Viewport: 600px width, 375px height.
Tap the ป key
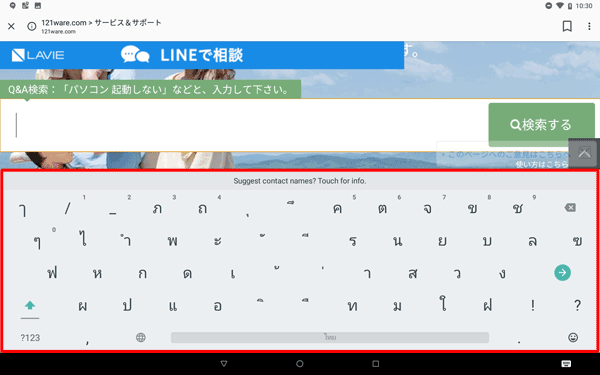click(127, 305)
